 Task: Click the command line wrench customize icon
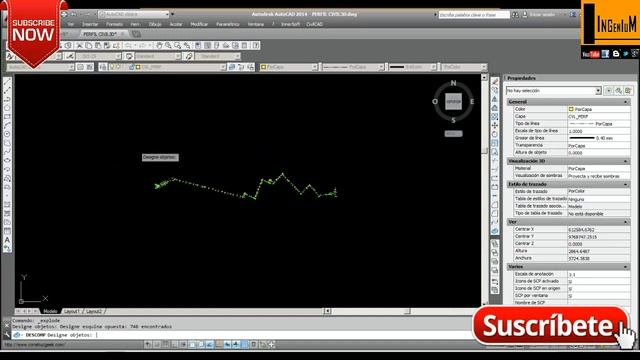pos(7,335)
